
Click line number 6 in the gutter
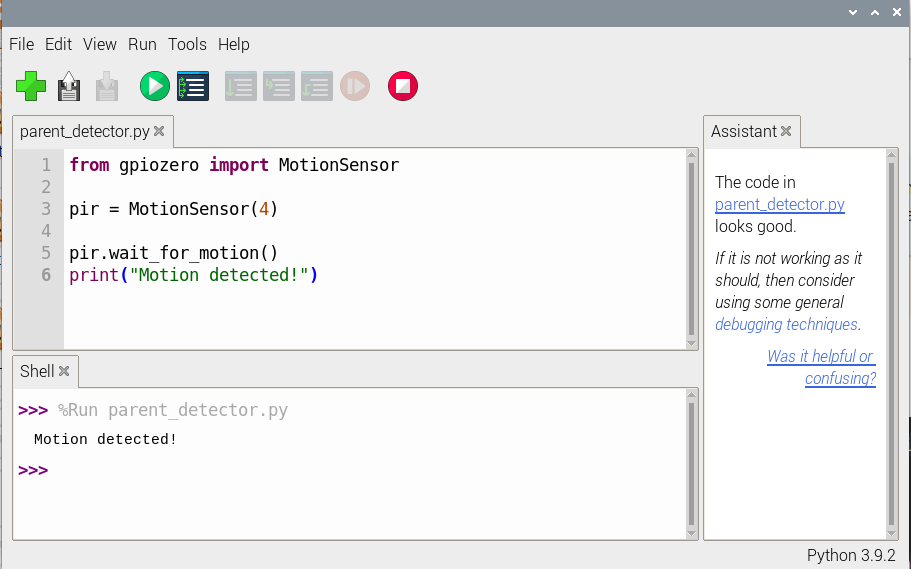tap(46, 275)
